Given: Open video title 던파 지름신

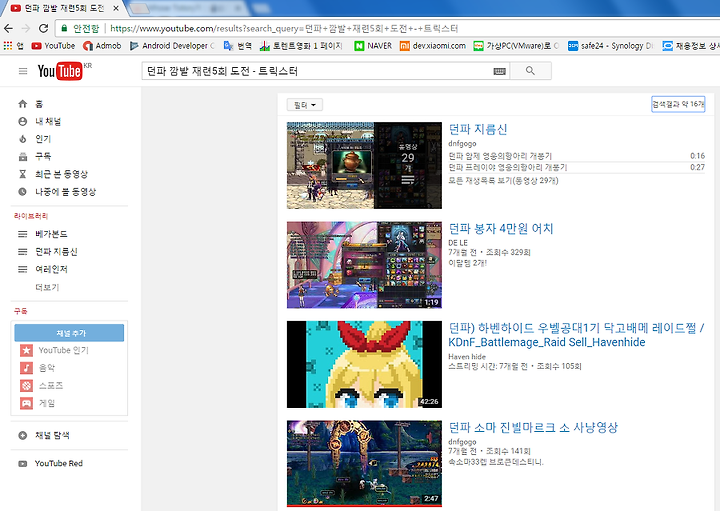Looking at the screenshot, I should pos(478,129).
